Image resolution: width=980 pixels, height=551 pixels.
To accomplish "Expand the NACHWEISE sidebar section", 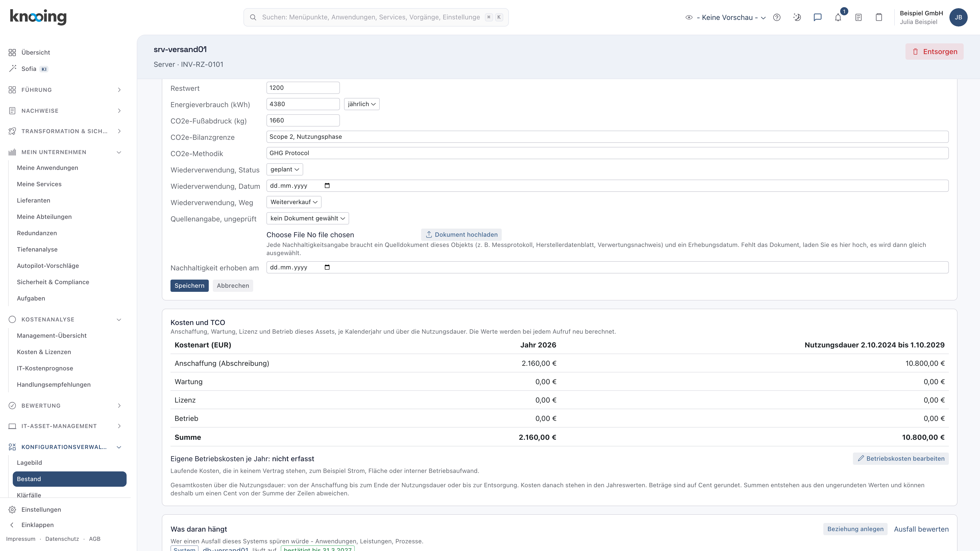I will (65, 111).
